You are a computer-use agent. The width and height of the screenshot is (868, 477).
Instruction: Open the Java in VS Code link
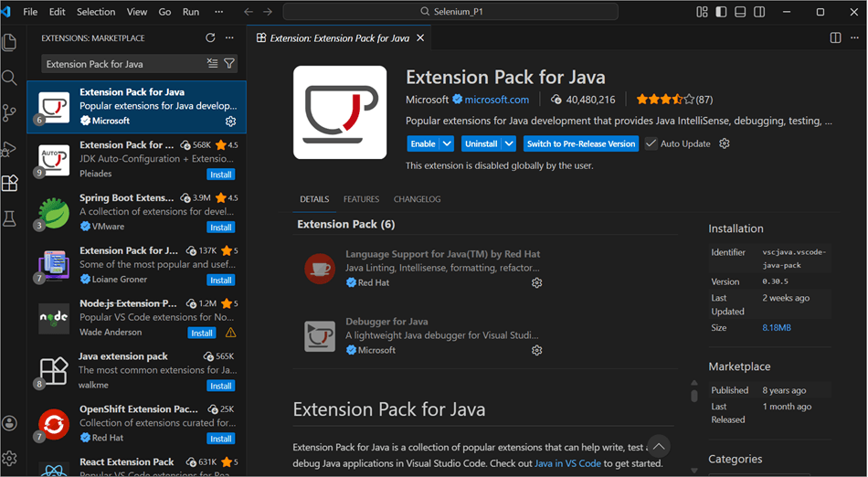(567, 463)
